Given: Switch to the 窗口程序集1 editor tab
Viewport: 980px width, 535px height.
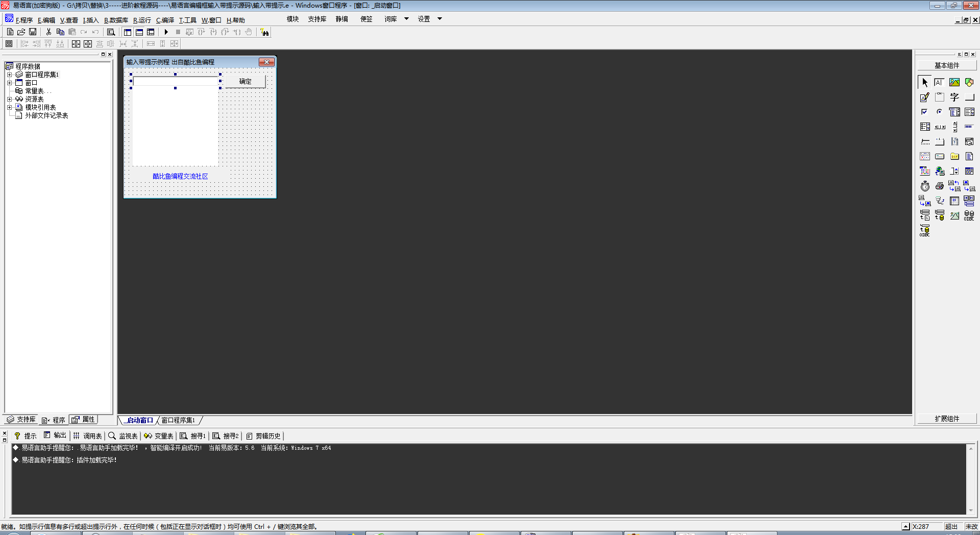Looking at the screenshot, I should (x=178, y=420).
